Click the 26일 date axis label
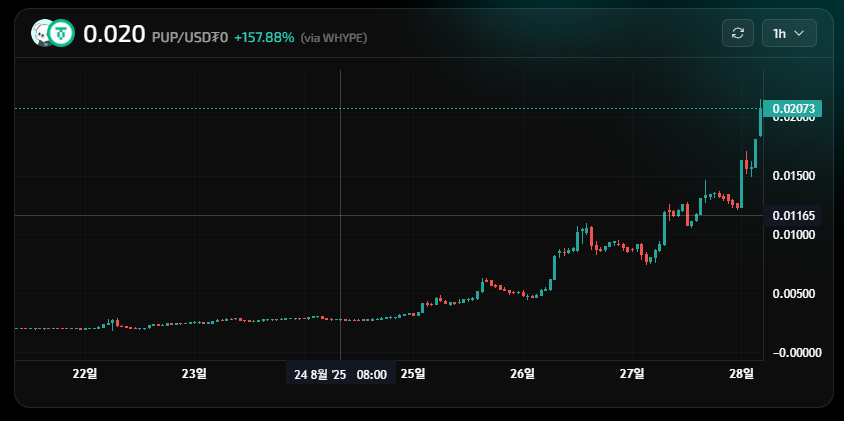Image resolution: width=844 pixels, height=421 pixels. 523,374
